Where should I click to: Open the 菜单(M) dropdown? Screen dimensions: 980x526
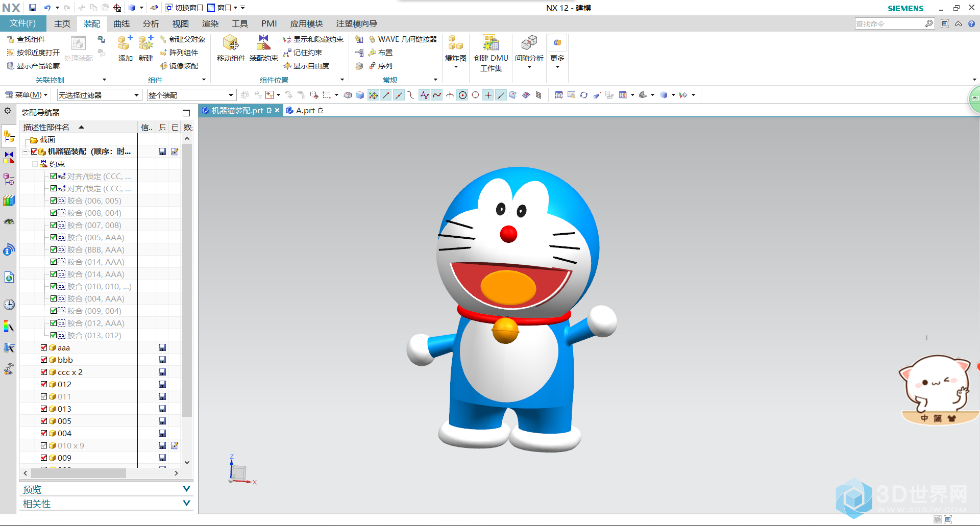pyautogui.click(x=27, y=95)
